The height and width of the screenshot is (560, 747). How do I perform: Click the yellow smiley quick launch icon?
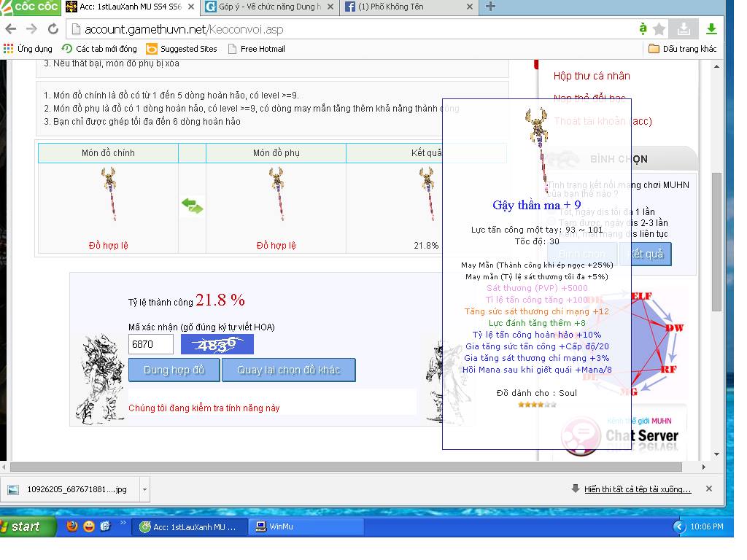point(88,526)
